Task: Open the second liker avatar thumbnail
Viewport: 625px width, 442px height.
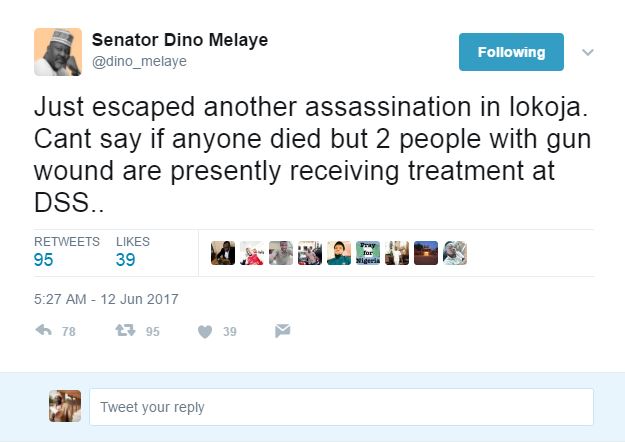Action: [x=252, y=253]
